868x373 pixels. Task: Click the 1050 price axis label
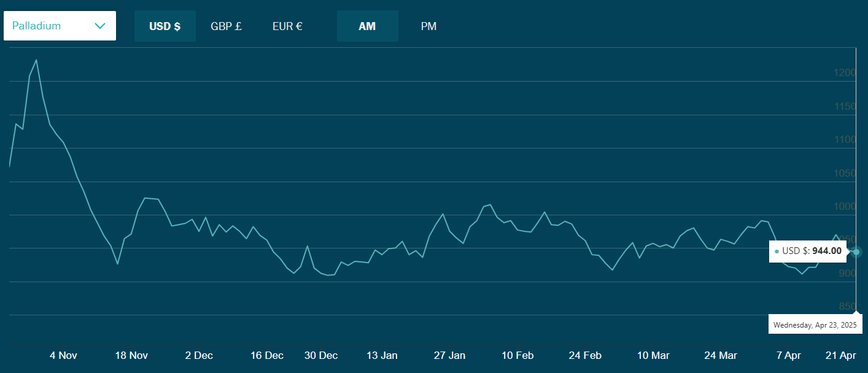tap(844, 174)
